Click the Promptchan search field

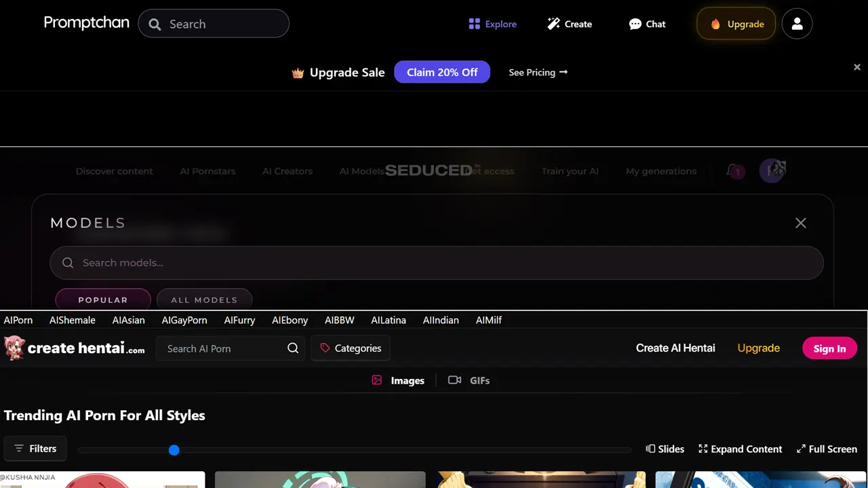(214, 24)
